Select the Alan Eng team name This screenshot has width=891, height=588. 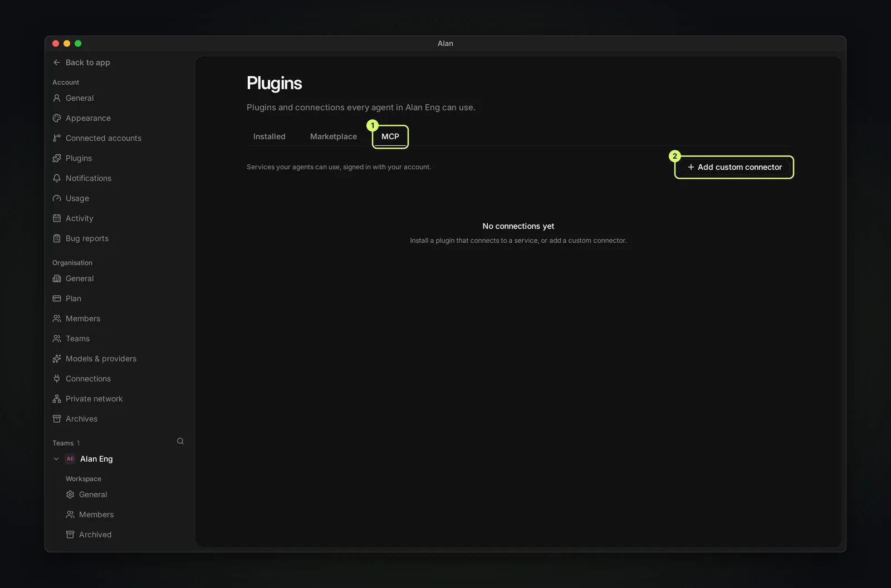click(96, 459)
